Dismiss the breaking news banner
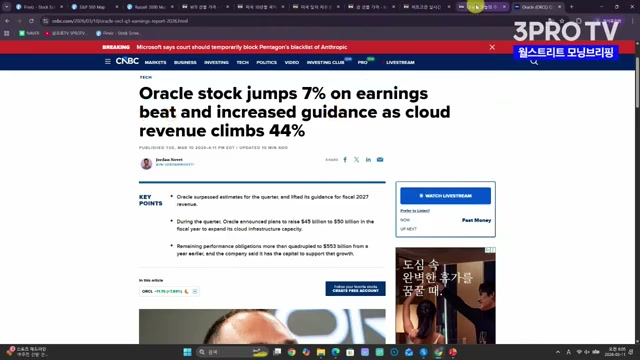Viewport: 640px width, 360px height. tap(492, 47)
